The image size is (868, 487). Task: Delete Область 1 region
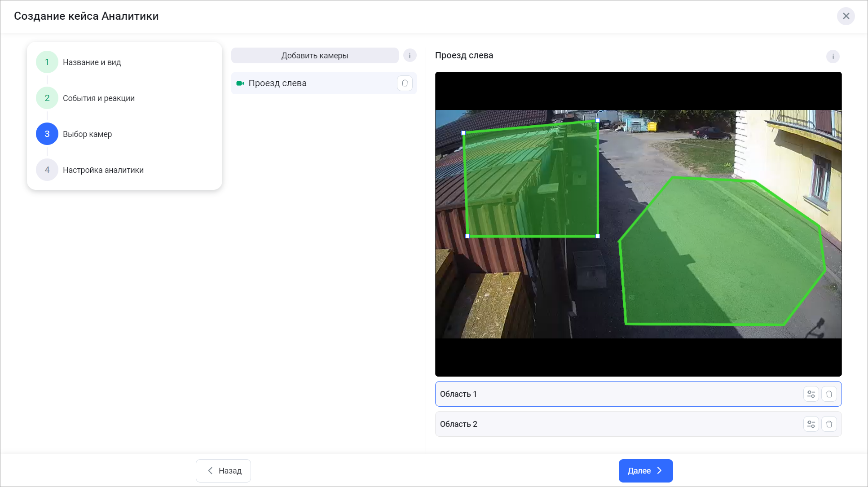pos(829,394)
